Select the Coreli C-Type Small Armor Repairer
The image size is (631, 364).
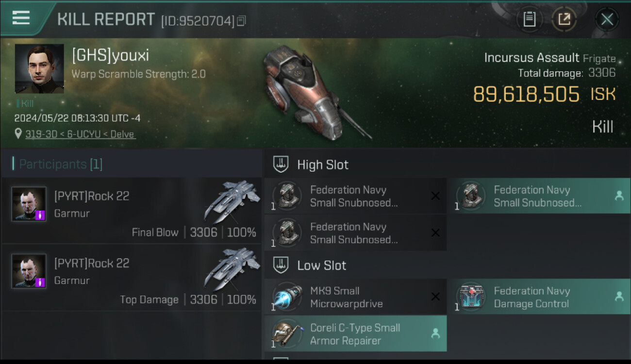coord(355,334)
